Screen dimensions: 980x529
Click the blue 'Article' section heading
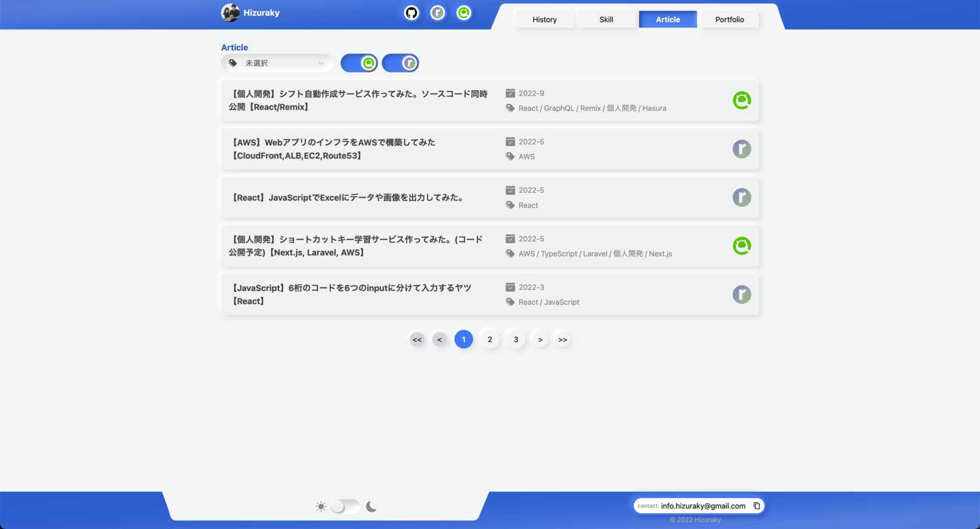click(x=235, y=47)
